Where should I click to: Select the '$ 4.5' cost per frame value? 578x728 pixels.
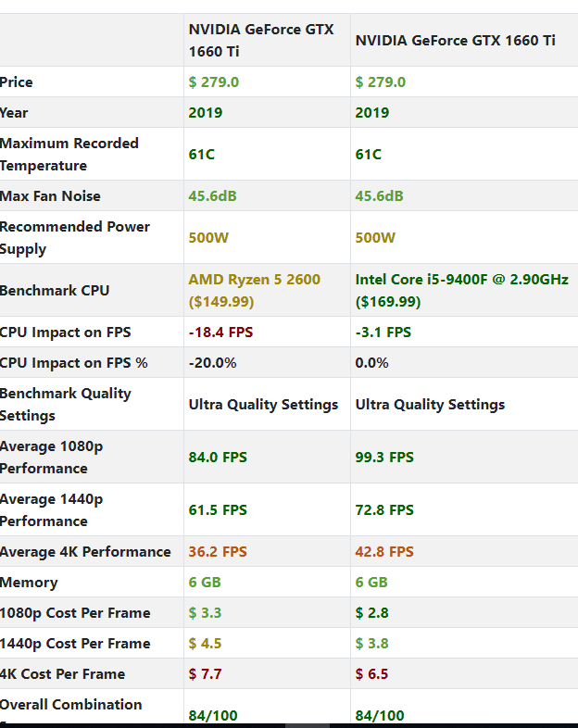206,644
